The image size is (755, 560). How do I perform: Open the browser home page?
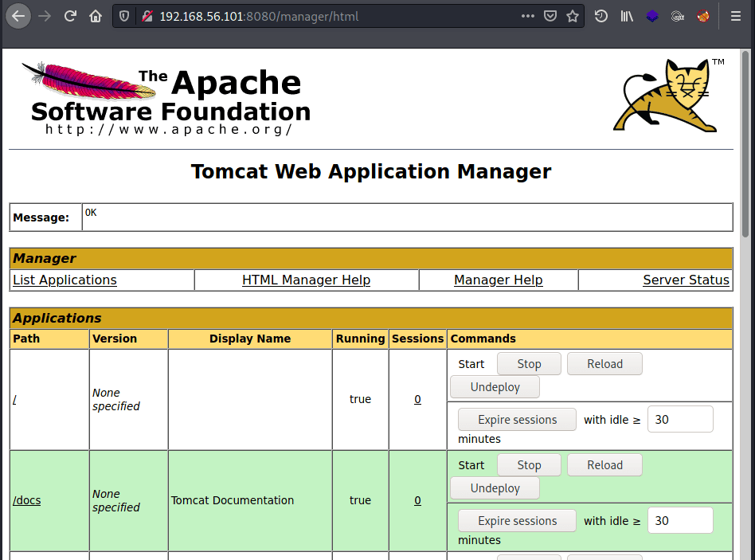[x=96, y=17]
